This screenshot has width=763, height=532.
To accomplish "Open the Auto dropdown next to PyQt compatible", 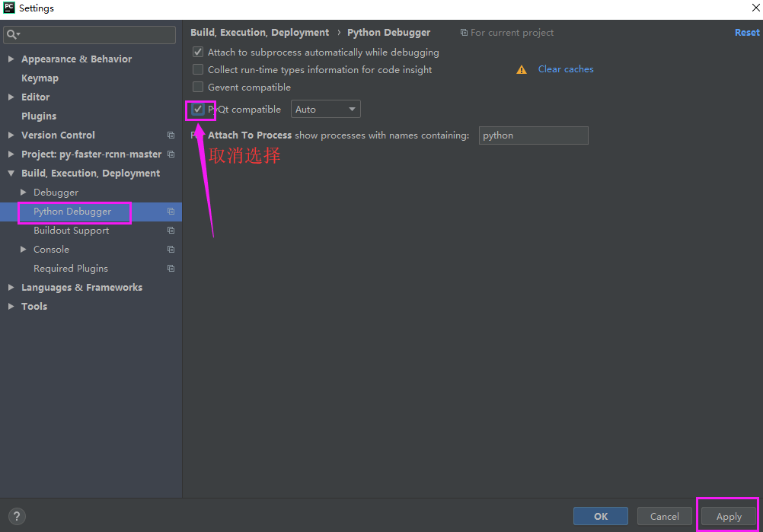I will 325,108.
